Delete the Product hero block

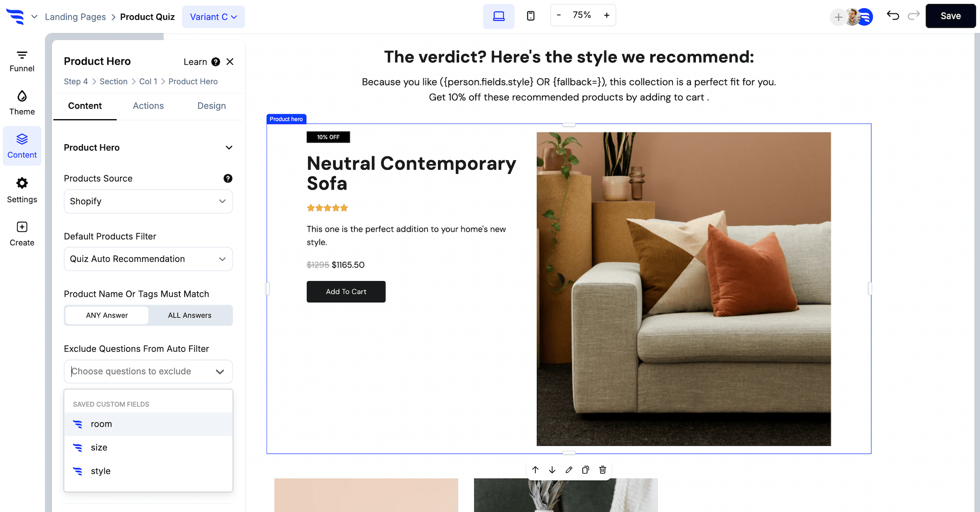pos(603,470)
